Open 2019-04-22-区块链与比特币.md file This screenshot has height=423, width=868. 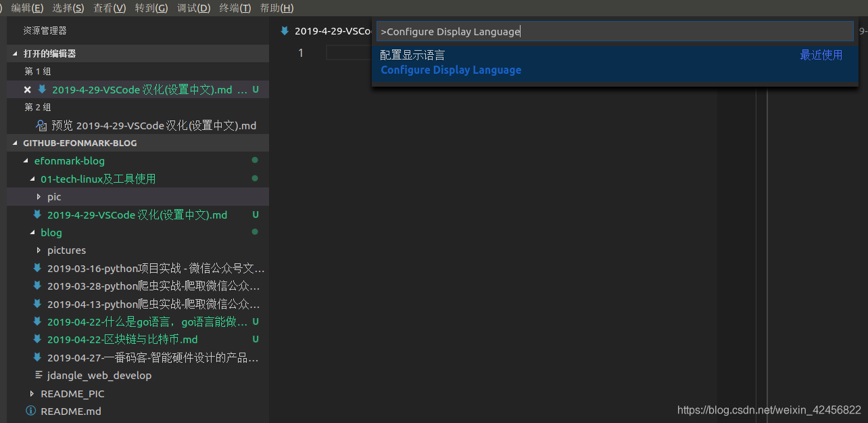[122, 340]
